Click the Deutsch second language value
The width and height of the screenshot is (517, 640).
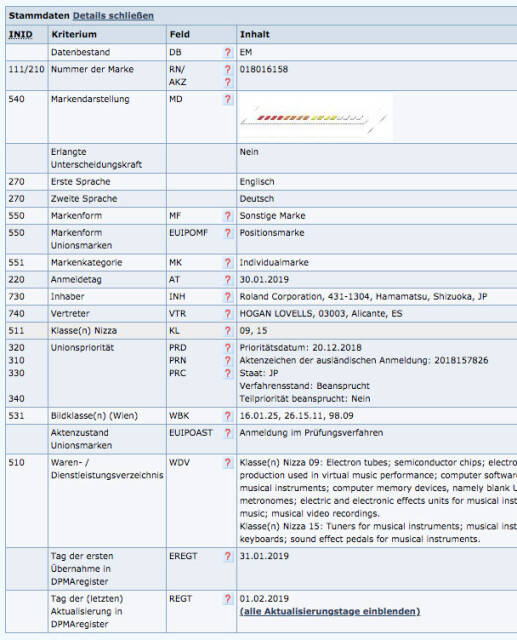[x=257, y=199]
